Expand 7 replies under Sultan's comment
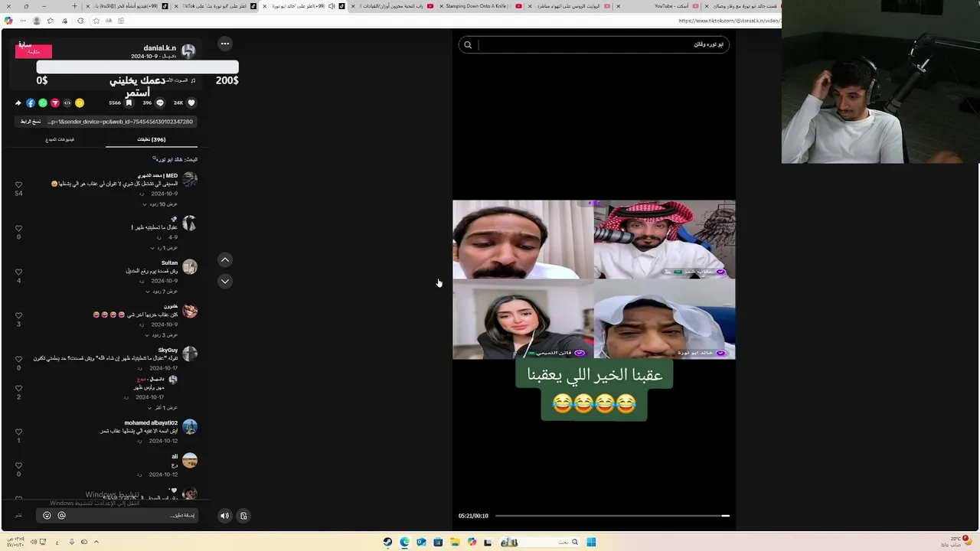Screen dimensions: 980x551 coord(162,292)
